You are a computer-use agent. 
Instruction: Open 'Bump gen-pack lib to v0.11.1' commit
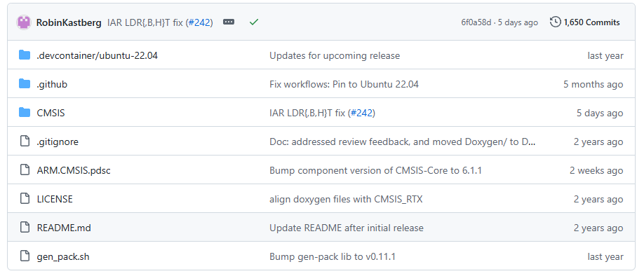pos(333,256)
